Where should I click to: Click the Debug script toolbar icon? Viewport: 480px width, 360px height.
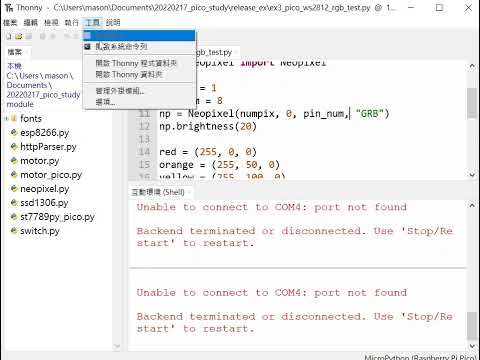53,36
